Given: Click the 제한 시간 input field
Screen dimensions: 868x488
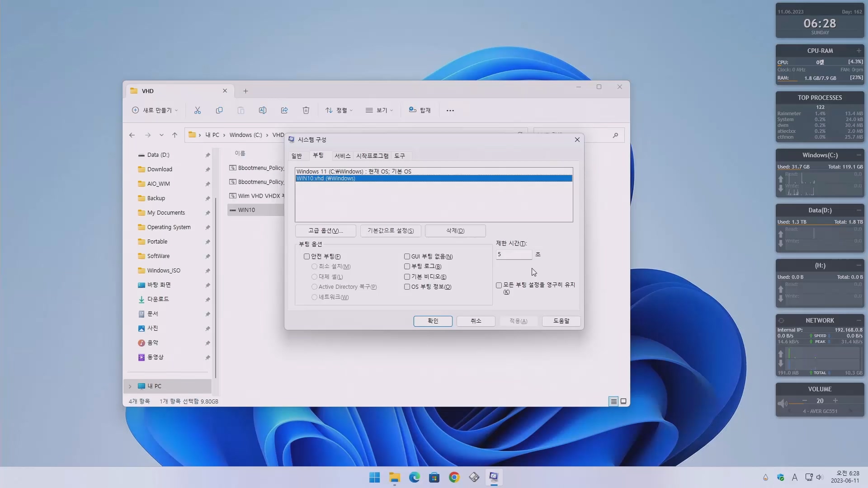Looking at the screenshot, I should (x=514, y=254).
